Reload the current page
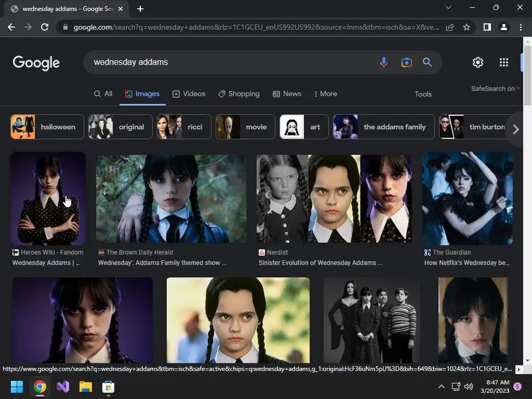Viewport: 532px width, 399px height. (x=45, y=27)
